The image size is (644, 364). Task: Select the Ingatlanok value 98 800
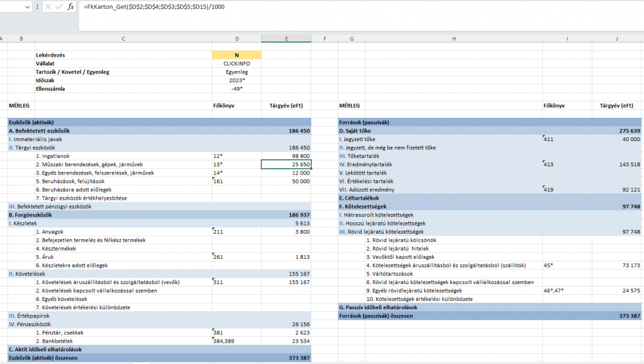coord(286,156)
